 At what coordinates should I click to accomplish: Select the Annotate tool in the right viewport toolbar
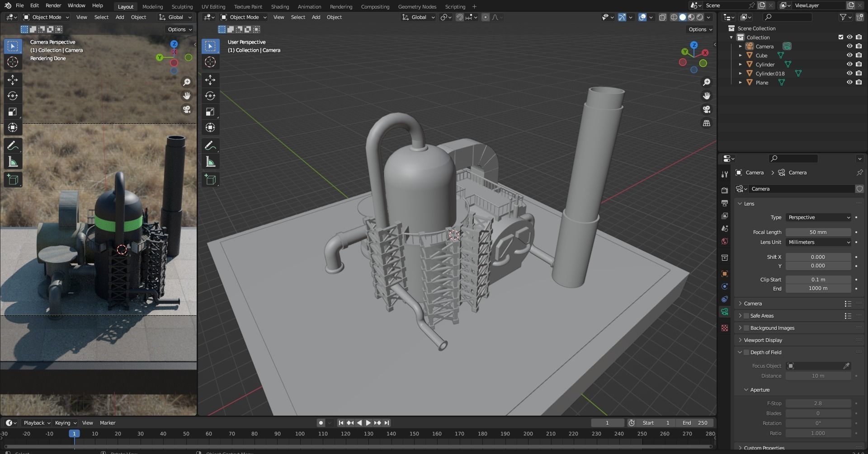tap(210, 145)
